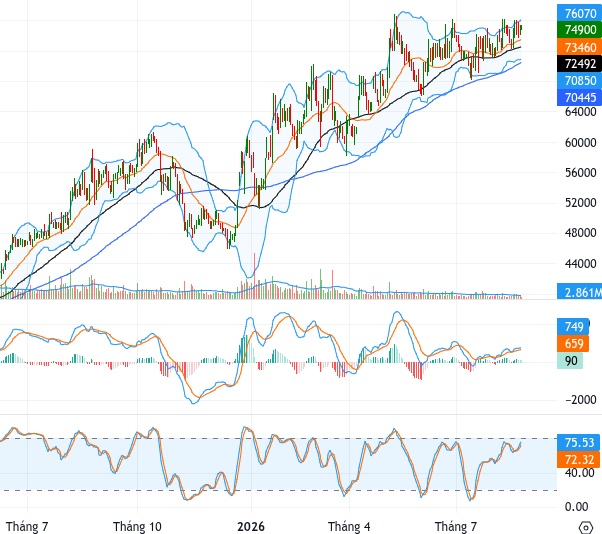Screen dimensions: 602x534
Task: Click the 76070 upper Bollinger band label
Action: (x=579, y=13)
